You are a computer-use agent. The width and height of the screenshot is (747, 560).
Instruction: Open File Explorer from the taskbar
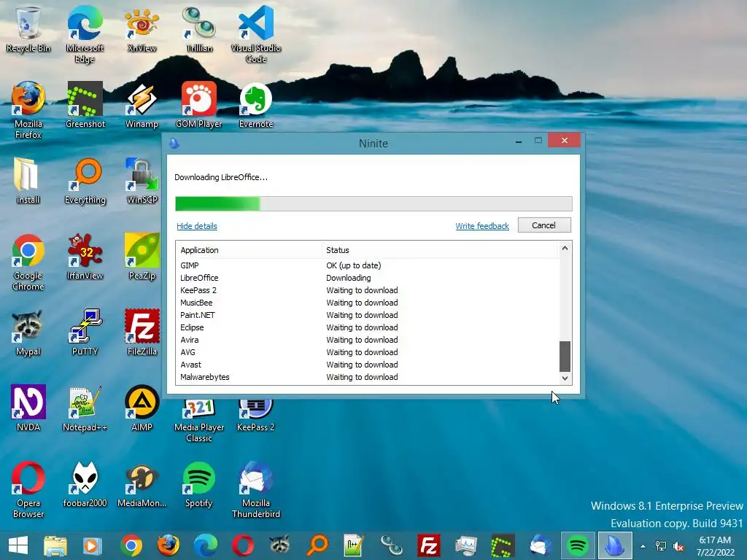[55, 545]
